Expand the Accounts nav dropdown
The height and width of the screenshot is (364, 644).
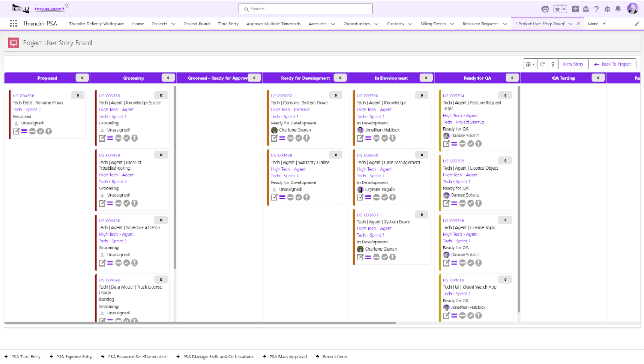332,24
